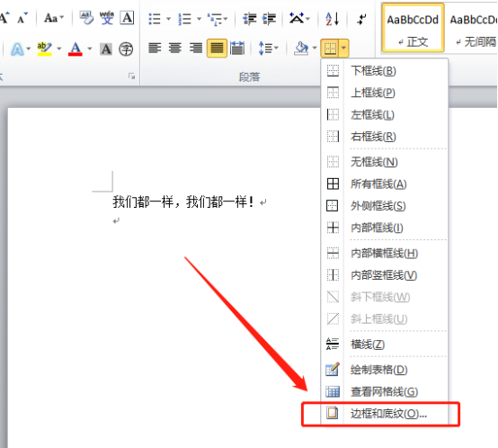Click the Borders button icon

330,49
